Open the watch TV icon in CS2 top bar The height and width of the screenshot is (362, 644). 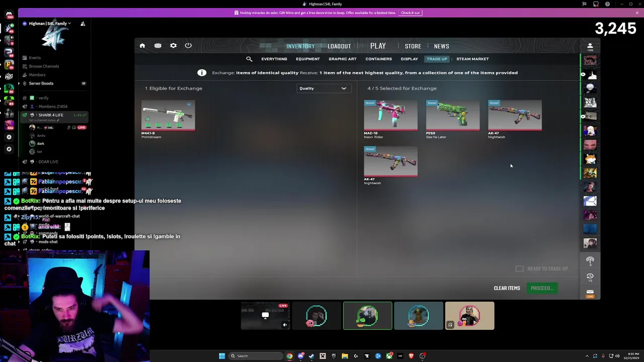pyautogui.click(x=158, y=46)
